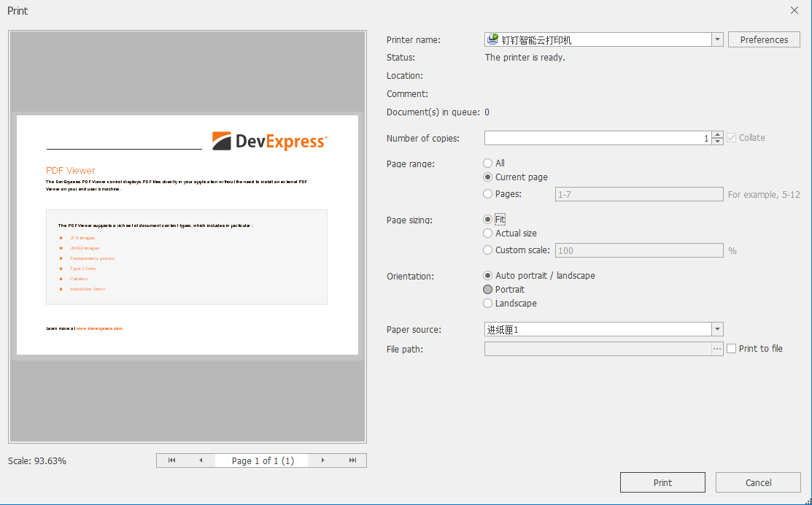
Task: Increase number of copies with up arrow
Action: point(716,134)
